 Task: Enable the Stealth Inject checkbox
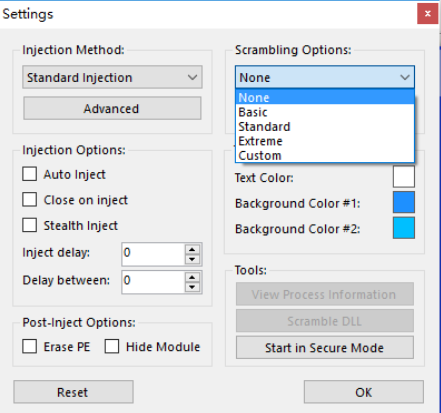30,225
